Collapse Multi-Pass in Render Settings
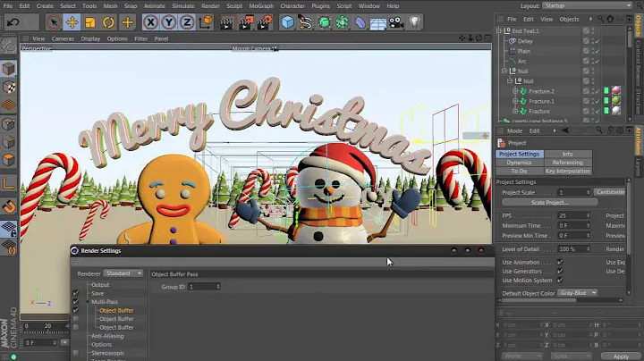The width and height of the screenshot is (644, 361). point(89,301)
